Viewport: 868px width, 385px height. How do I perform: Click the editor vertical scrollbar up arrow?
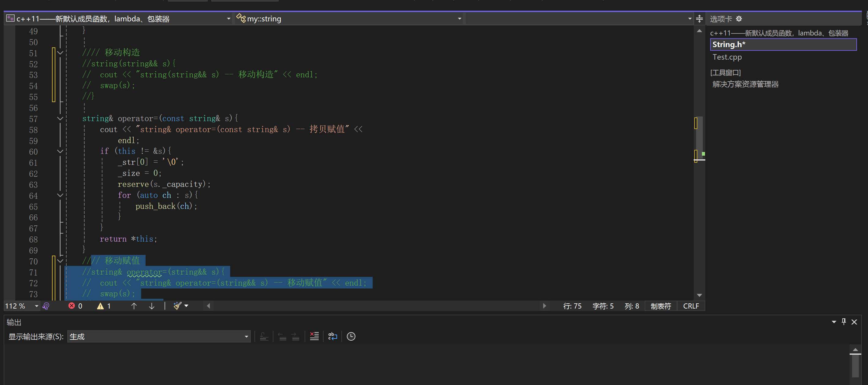[x=699, y=31]
